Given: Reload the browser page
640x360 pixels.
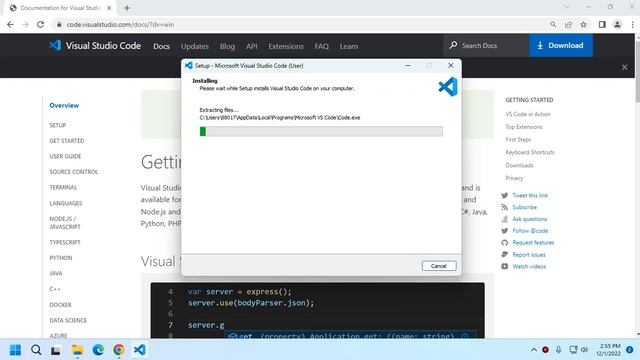Looking at the screenshot, I should coord(40,24).
